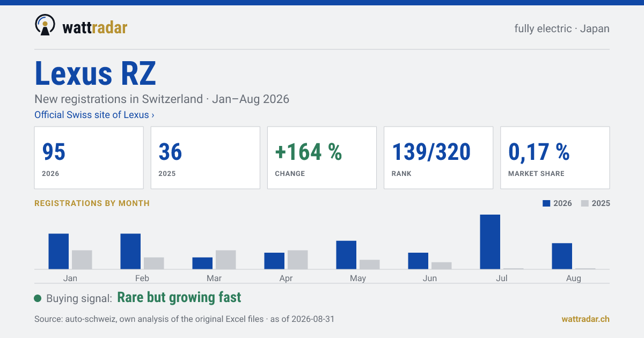Click the wattradar wordmark beside the logo

click(95, 27)
